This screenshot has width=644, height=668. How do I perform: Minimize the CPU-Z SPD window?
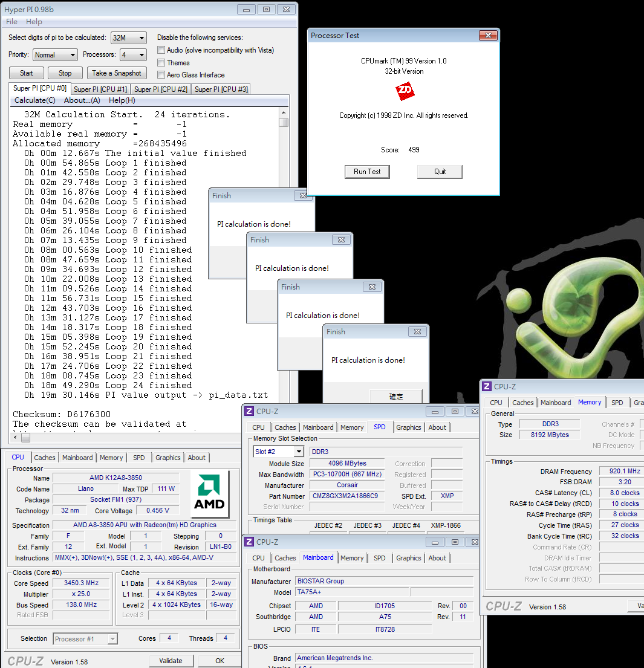pyautogui.click(x=435, y=412)
